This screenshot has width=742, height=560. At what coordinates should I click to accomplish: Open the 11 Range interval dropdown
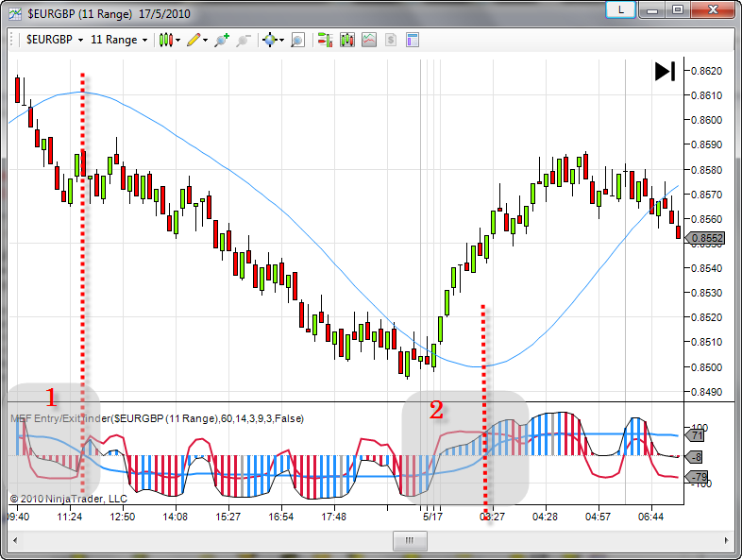click(119, 40)
